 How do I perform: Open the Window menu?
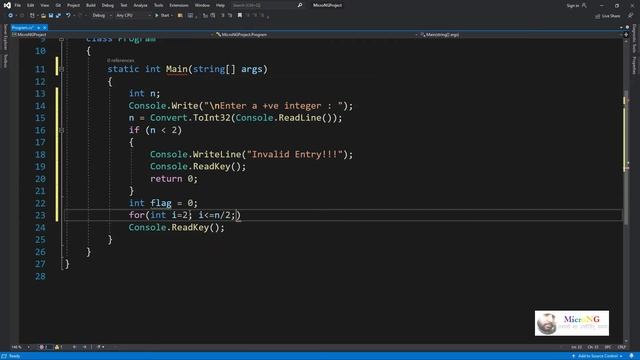[x=202, y=5]
